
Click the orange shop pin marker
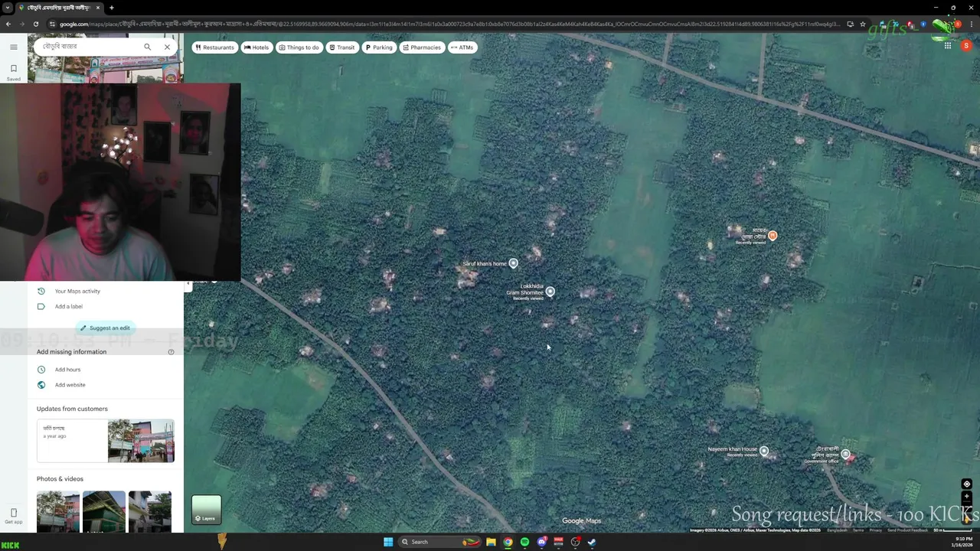click(x=773, y=236)
